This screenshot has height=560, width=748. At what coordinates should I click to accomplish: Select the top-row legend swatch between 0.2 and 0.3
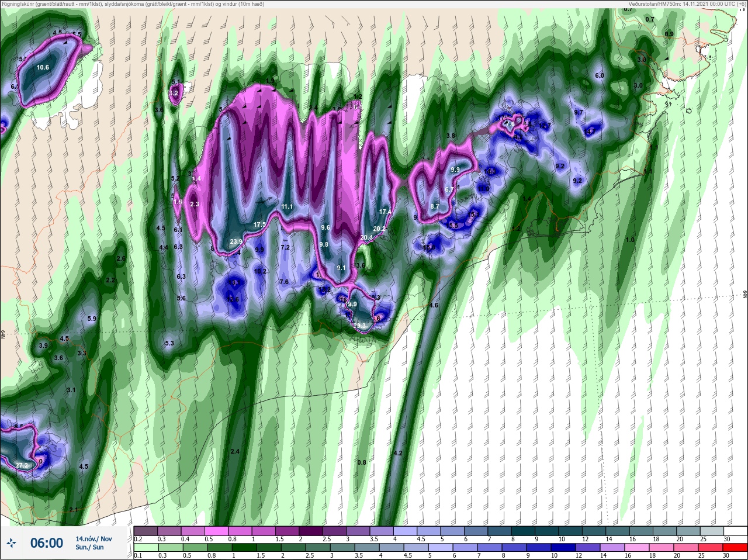pos(146,531)
